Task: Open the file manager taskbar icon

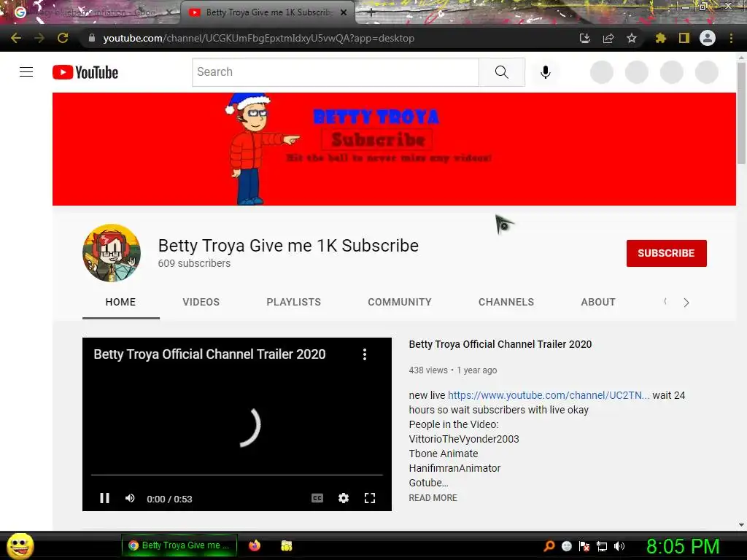Action: tap(286, 545)
